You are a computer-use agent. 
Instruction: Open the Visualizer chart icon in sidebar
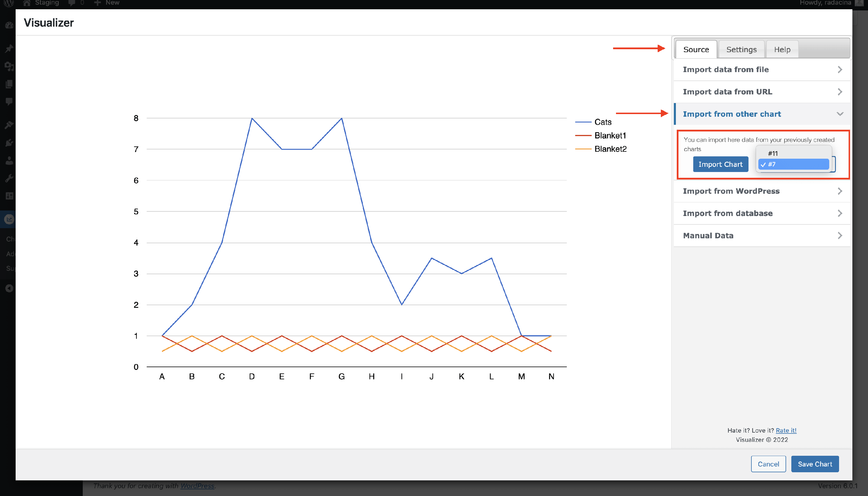[9, 219]
